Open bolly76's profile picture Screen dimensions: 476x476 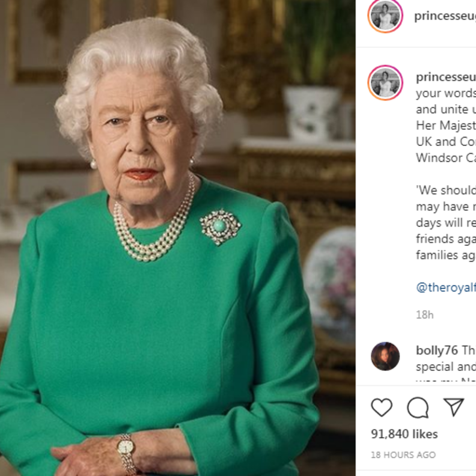coord(385,356)
